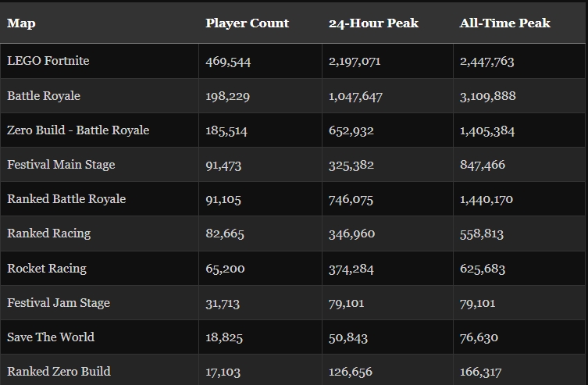The image size is (588, 385).
Task: Open the LEGO Fortnite map entry
Action: coord(48,61)
